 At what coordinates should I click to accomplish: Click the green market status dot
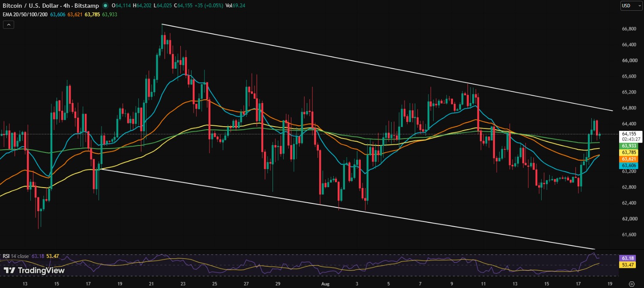105,6
